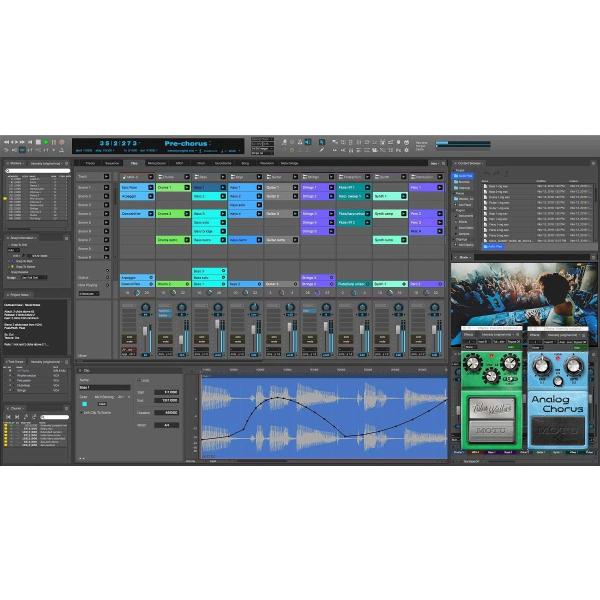Switch to the Tracks tab
The width and height of the screenshot is (600, 600).
tap(90, 162)
